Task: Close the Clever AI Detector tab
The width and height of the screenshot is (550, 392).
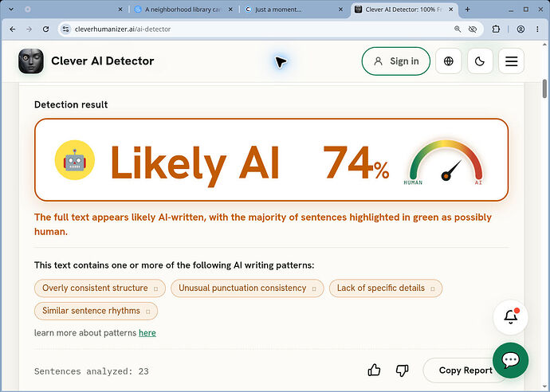Action: pos(451,10)
